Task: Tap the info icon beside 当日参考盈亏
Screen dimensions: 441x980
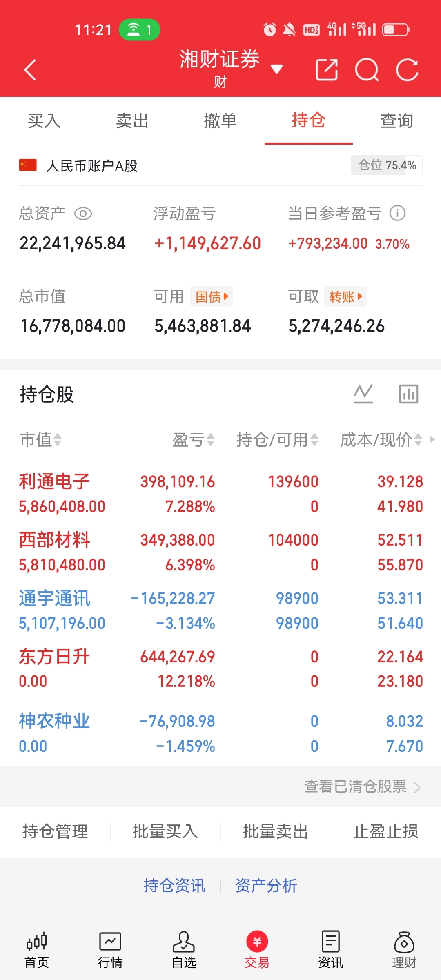Action: point(398,213)
